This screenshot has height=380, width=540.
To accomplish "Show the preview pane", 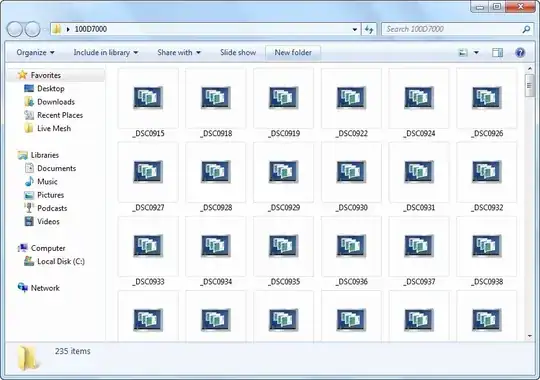I will tap(497, 53).
